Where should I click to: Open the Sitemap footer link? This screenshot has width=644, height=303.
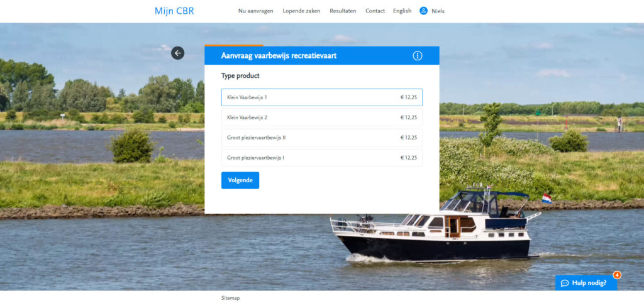click(230, 298)
